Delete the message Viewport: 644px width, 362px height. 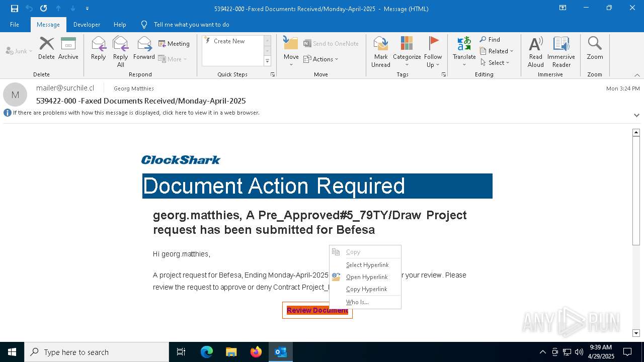click(46, 48)
